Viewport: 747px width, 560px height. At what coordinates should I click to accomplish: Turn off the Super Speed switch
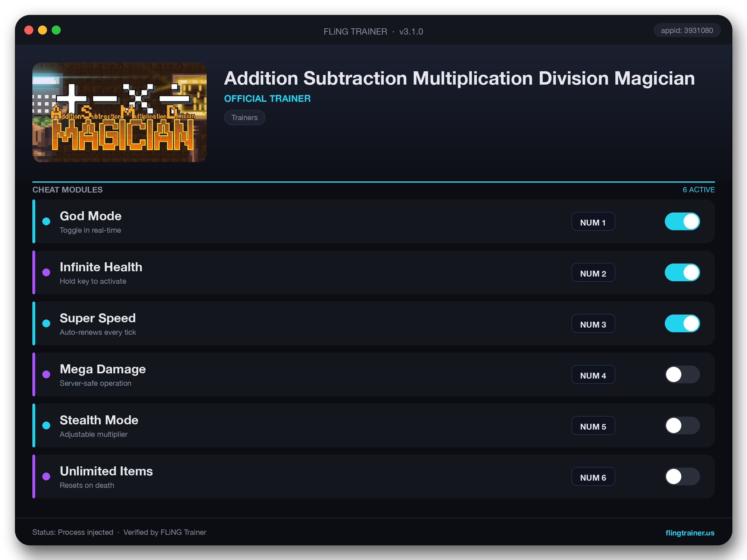coord(682,323)
